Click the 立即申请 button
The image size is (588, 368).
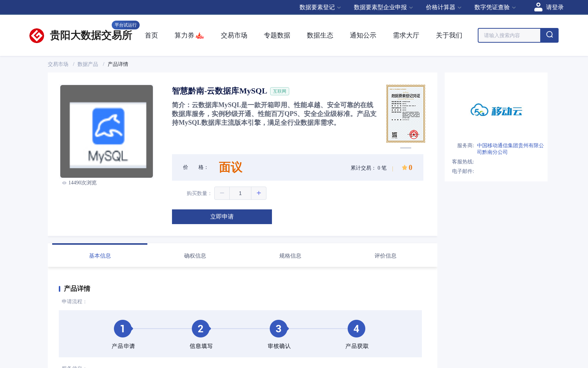point(222,217)
